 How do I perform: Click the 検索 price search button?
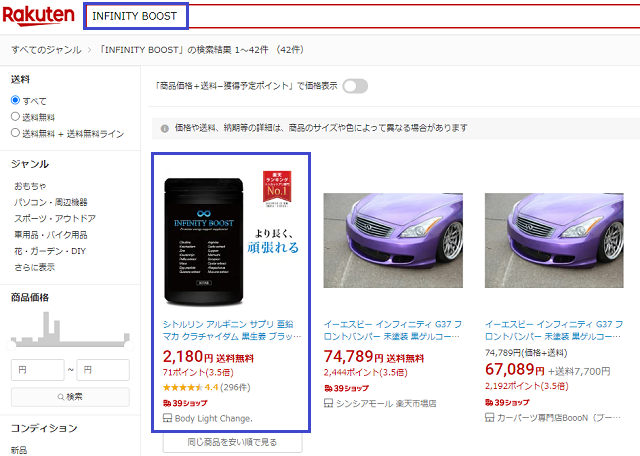70,397
